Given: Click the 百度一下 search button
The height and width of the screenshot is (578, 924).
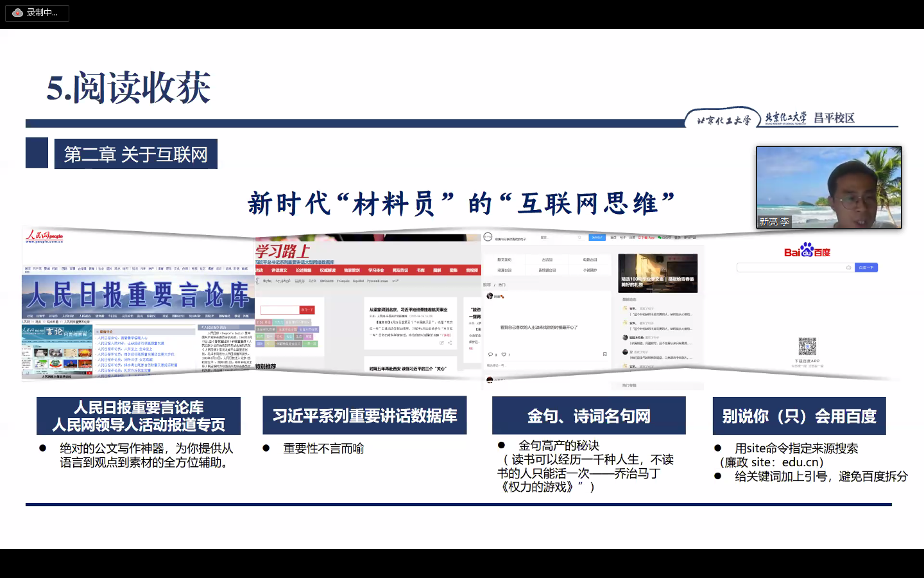Looking at the screenshot, I should point(866,267).
